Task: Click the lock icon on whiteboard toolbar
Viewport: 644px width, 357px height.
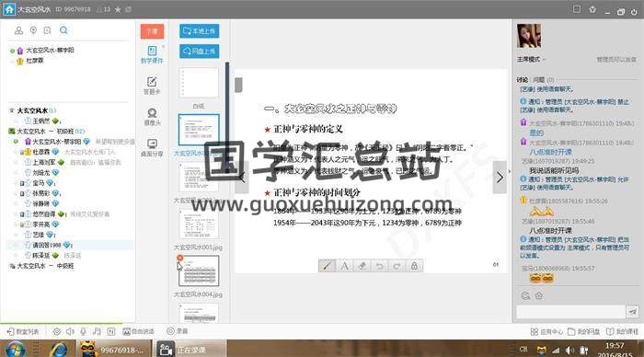Action: tap(414, 266)
